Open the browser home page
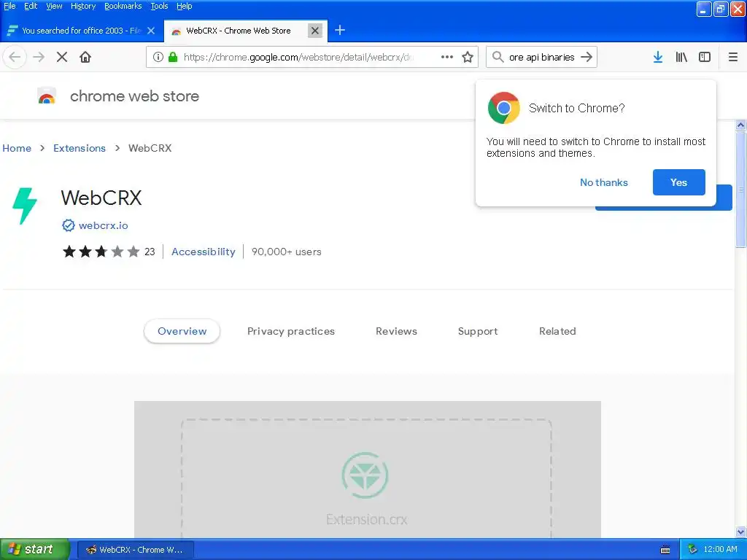Screen dimensions: 747x560 (85, 57)
